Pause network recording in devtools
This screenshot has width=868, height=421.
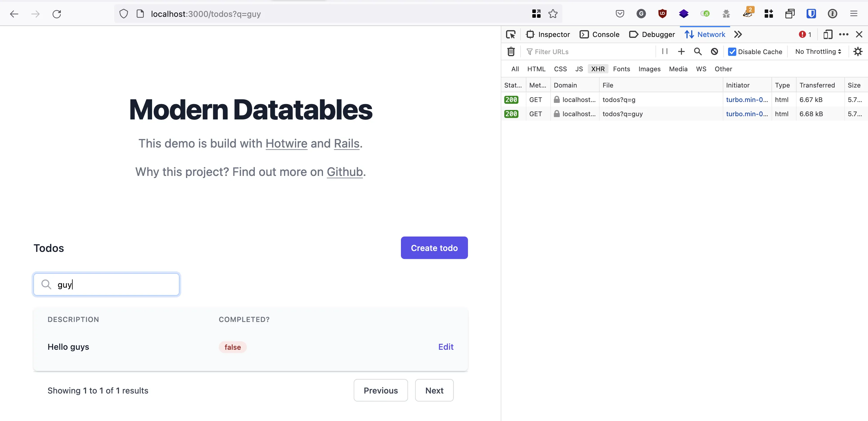[x=665, y=51]
